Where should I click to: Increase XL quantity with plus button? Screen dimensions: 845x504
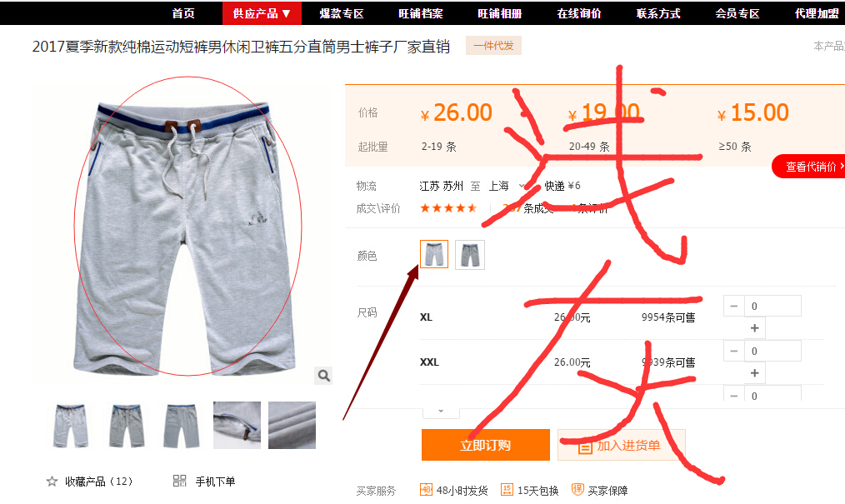[x=754, y=328]
